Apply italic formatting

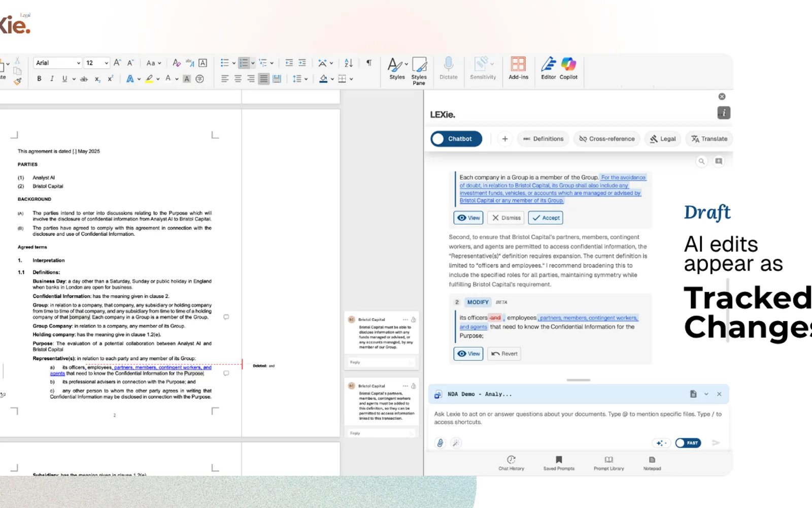[52, 79]
